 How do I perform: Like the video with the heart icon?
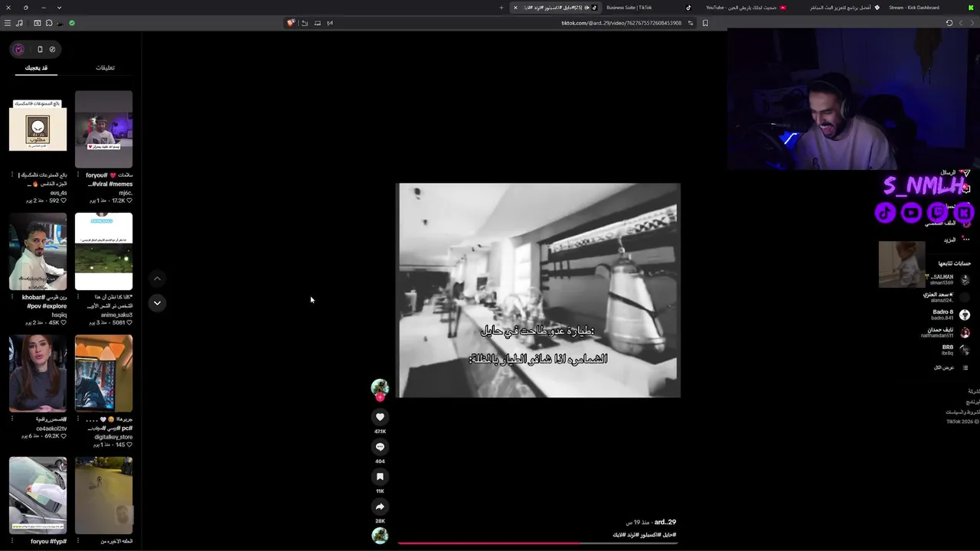[380, 417]
